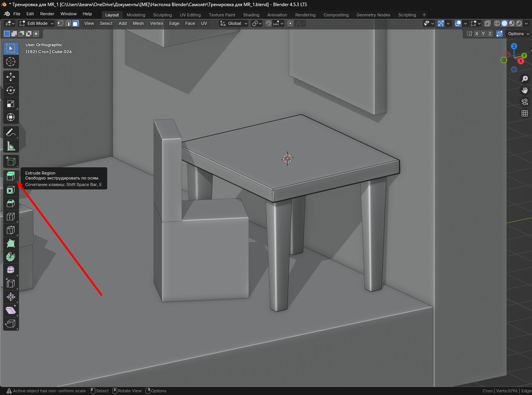Select the Move tool in toolbar
The width and height of the screenshot is (532, 395).
click(11, 77)
